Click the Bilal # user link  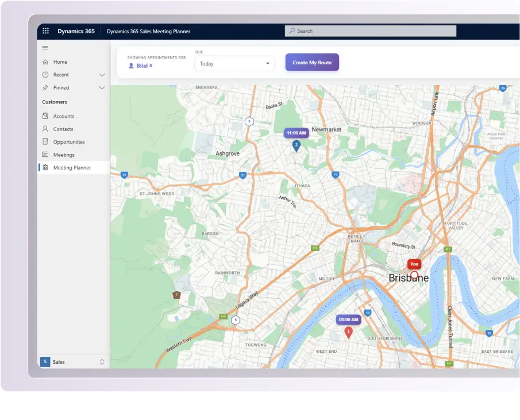(144, 65)
